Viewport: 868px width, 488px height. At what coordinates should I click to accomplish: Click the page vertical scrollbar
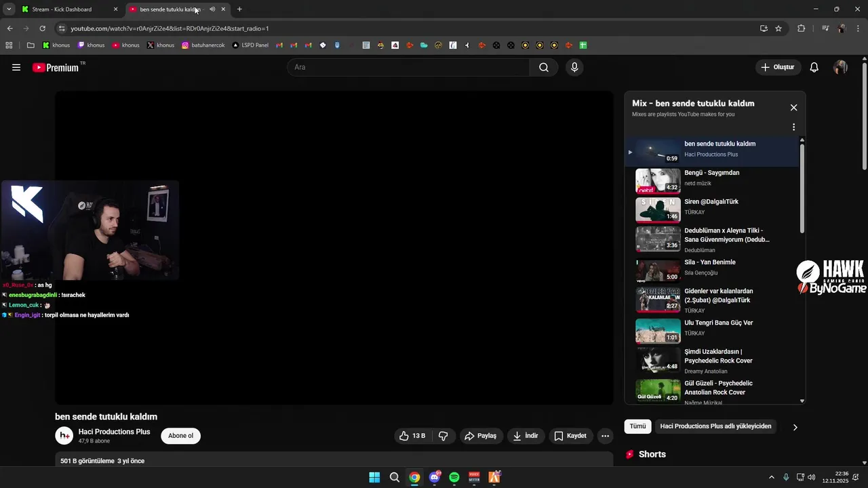click(x=865, y=117)
